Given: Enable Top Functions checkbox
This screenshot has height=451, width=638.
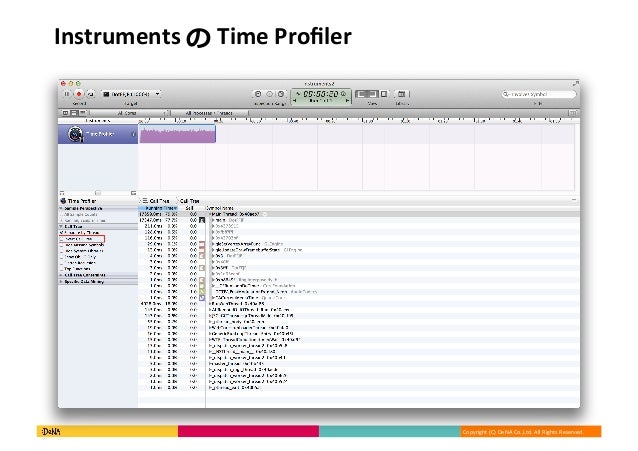Looking at the screenshot, I should (62, 269).
